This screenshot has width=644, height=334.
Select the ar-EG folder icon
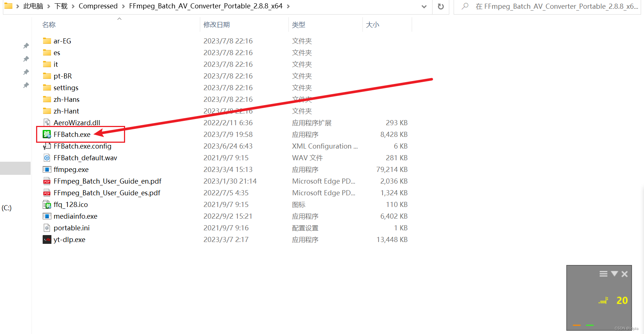47,41
